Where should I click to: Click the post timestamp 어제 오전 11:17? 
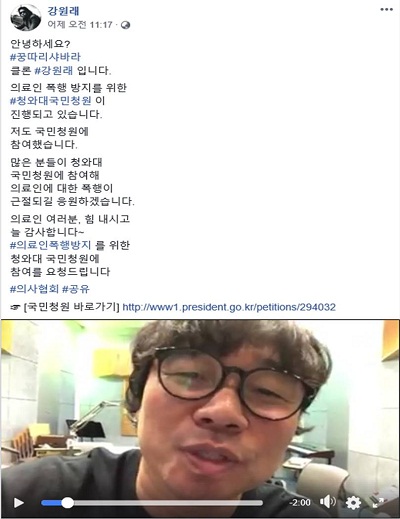[80, 25]
